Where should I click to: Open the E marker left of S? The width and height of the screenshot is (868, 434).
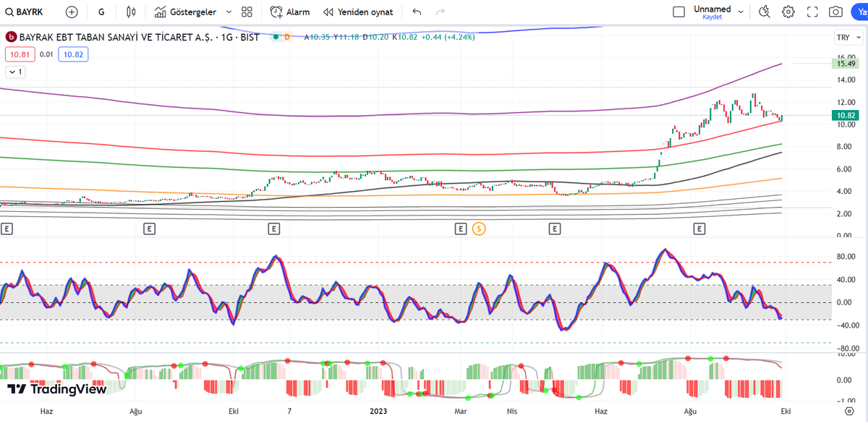pos(461,229)
